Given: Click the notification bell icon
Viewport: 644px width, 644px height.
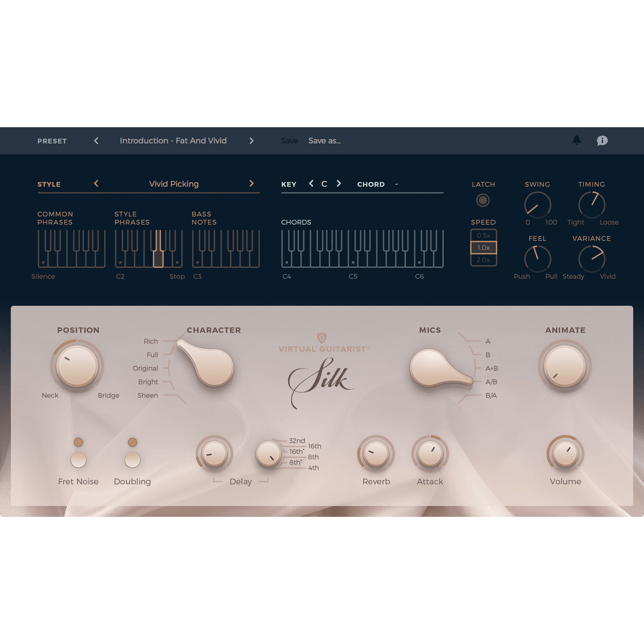Looking at the screenshot, I should pyautogui.click(x=576, y=140).
